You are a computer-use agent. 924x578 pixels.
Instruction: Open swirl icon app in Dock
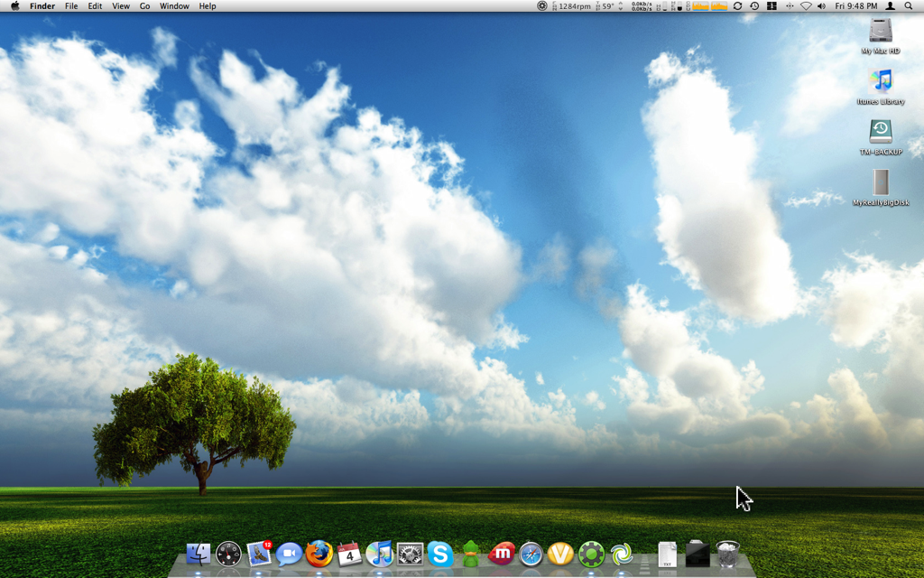622,555
